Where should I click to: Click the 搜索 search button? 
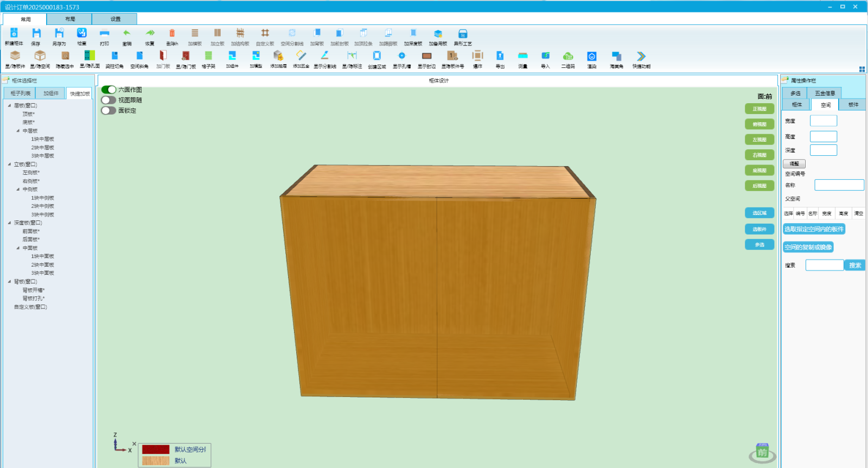855,265
